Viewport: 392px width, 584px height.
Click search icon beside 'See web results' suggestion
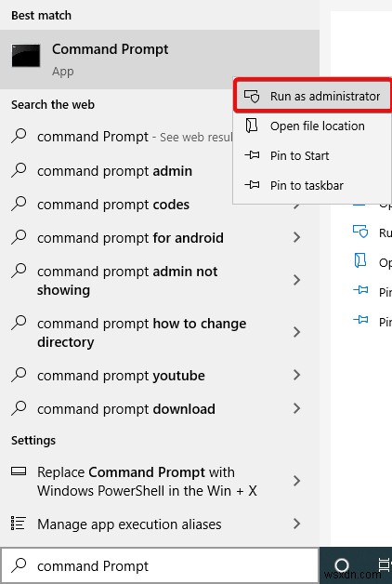pyautogui.click(x=19, y=136)
